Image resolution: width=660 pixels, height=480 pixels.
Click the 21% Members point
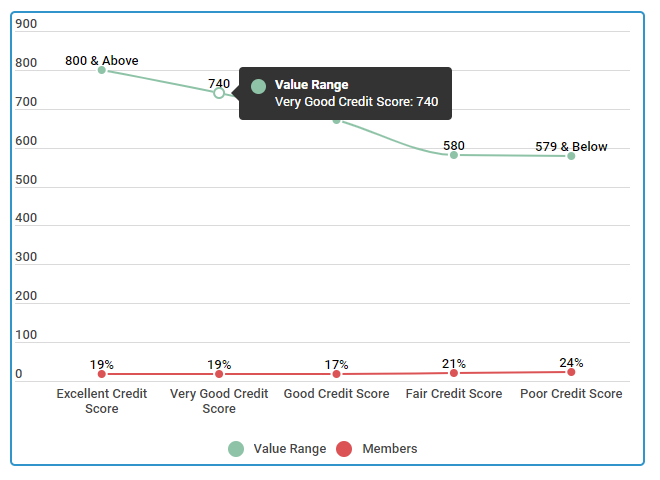click(x=454, y=373)
